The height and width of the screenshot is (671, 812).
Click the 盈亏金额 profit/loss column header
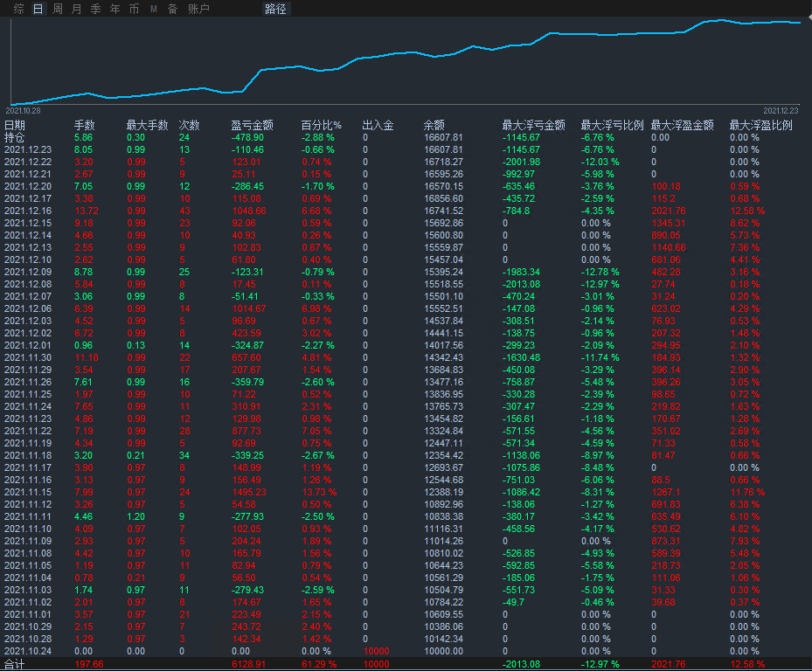(252, 125)
